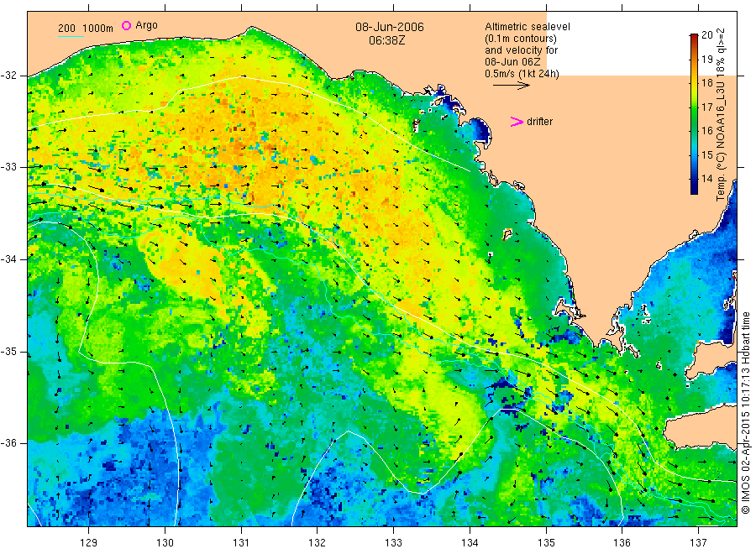This screenshot has width=756, height=554.
Task: Click the colorbar value 15
Action: click(x=706, y=154)
